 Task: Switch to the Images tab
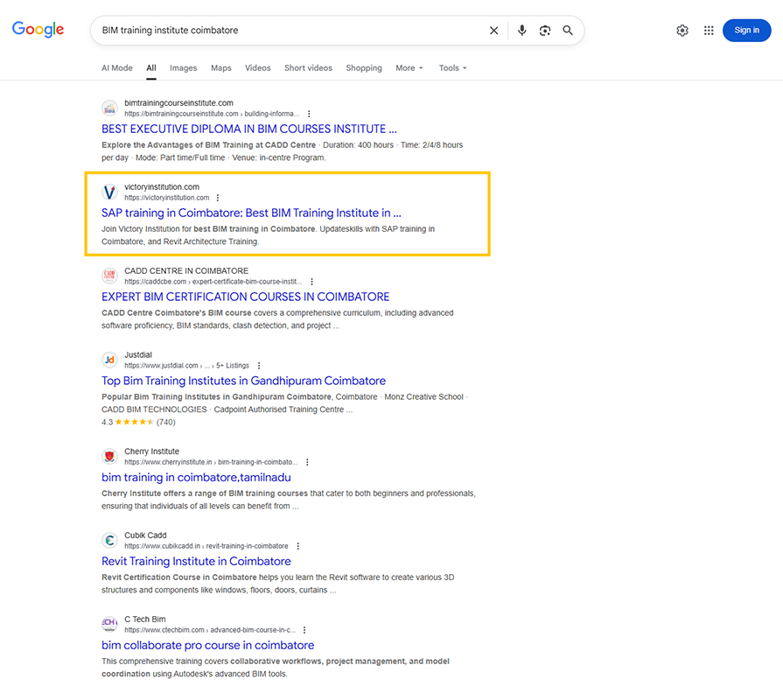pos(183,68)
